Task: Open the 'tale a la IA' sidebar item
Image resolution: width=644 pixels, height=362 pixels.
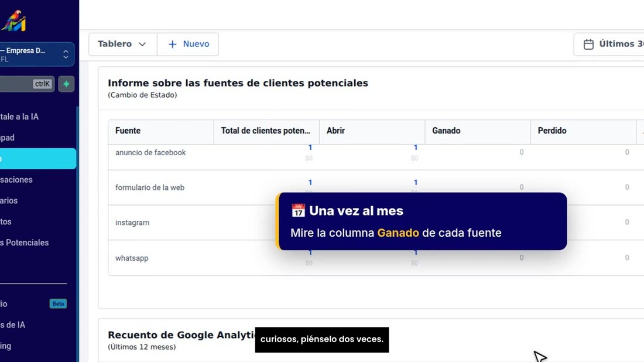Action: tap(19, 117)
